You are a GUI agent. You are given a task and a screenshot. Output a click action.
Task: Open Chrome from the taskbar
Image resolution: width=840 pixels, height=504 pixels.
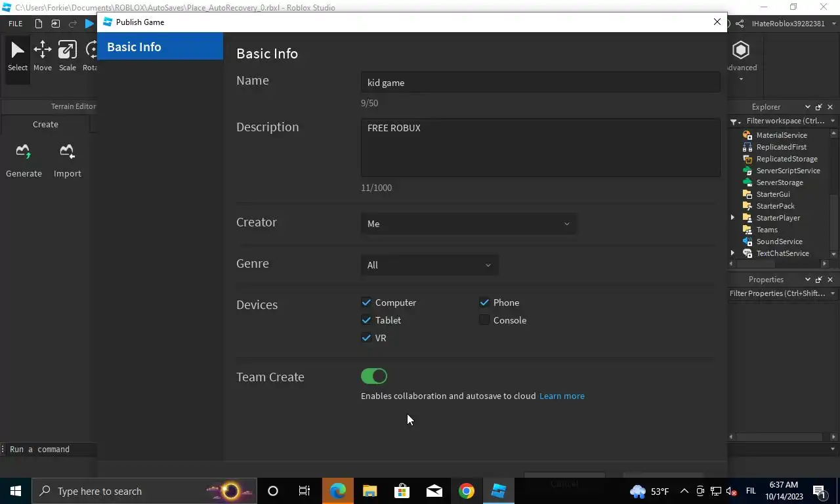point(467,491)
